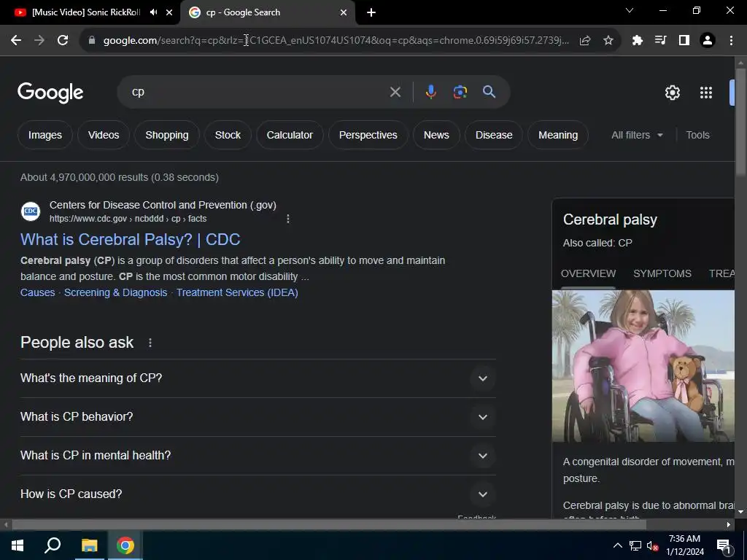Open the tab search chevron in the title bar

pos(630,10)
